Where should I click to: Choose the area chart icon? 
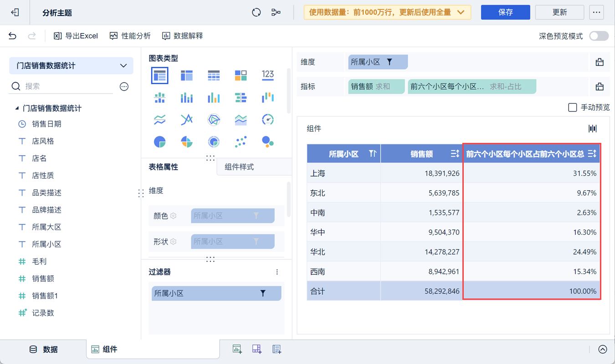(241, 120)
